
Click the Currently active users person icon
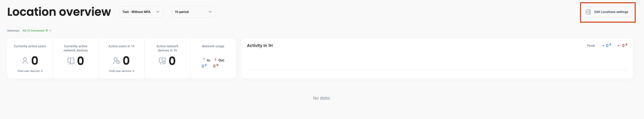pos(25,61)
